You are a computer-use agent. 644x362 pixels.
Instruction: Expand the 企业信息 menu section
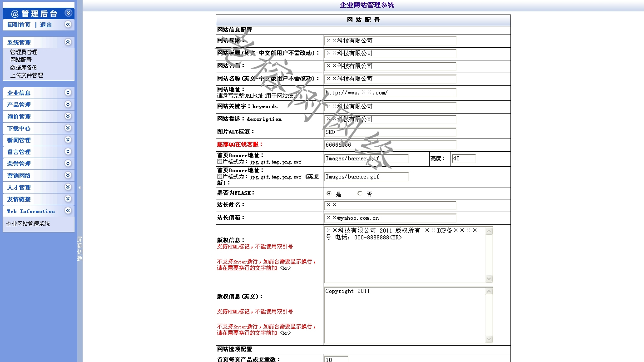pos(68,93)
